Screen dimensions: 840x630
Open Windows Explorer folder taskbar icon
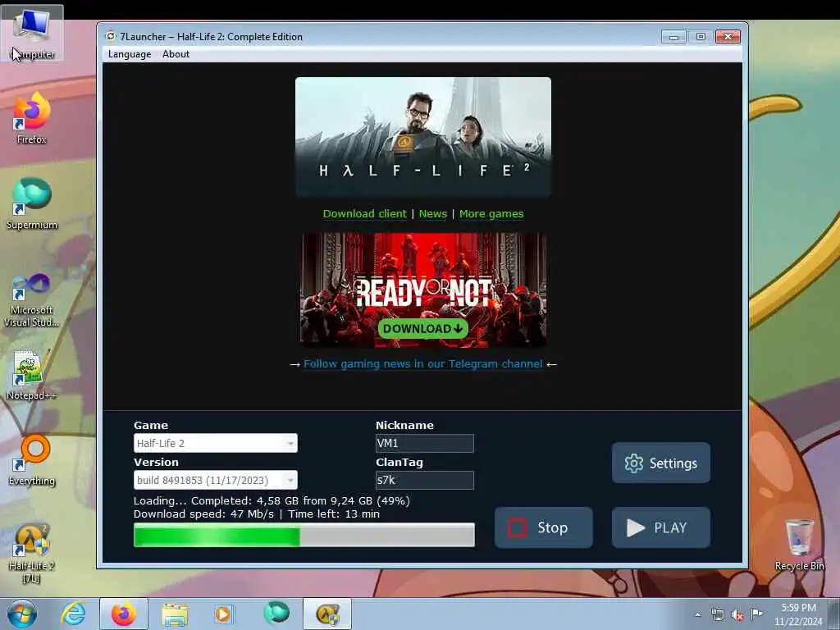point(175,614)
